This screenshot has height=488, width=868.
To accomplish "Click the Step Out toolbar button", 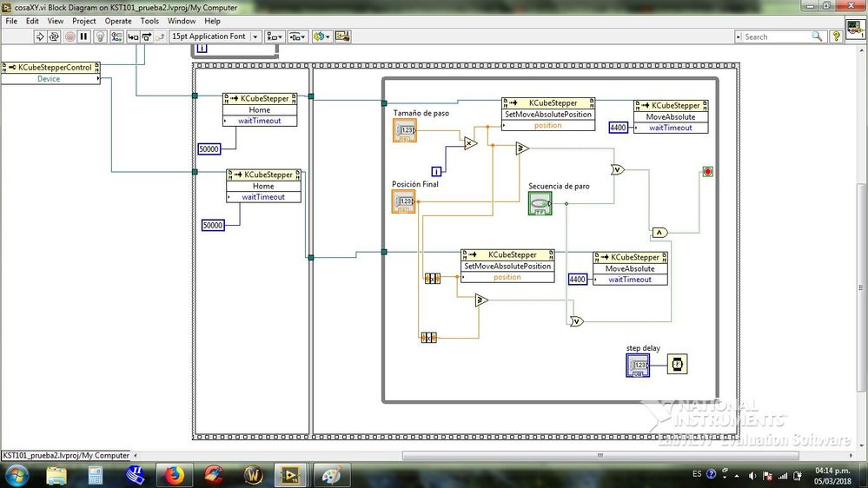I will tap(159, 36).
